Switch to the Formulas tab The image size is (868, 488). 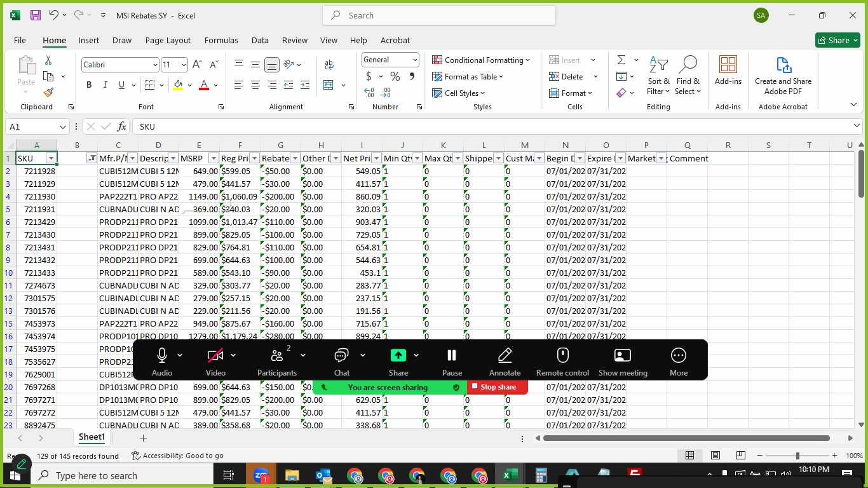point(221,40)
